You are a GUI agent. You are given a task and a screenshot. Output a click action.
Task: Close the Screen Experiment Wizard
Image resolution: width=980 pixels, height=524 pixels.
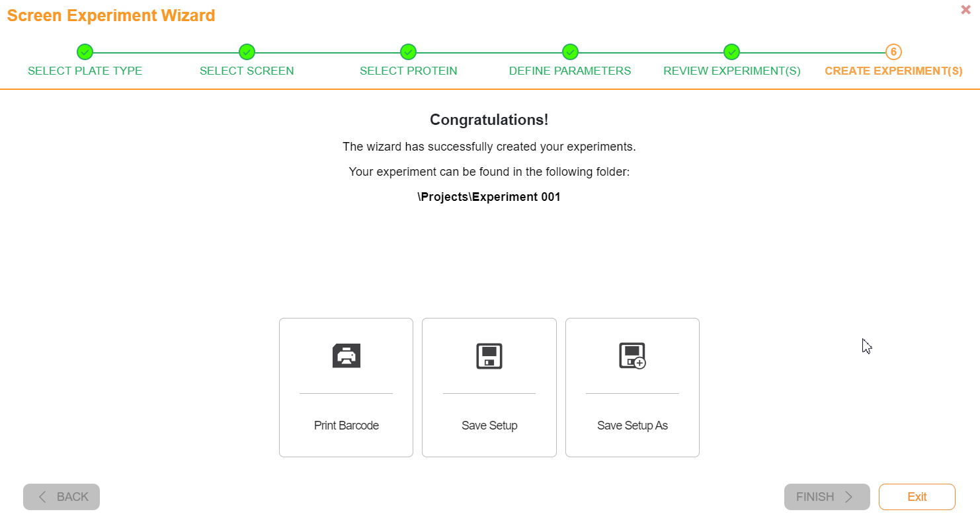coord(965,9)
